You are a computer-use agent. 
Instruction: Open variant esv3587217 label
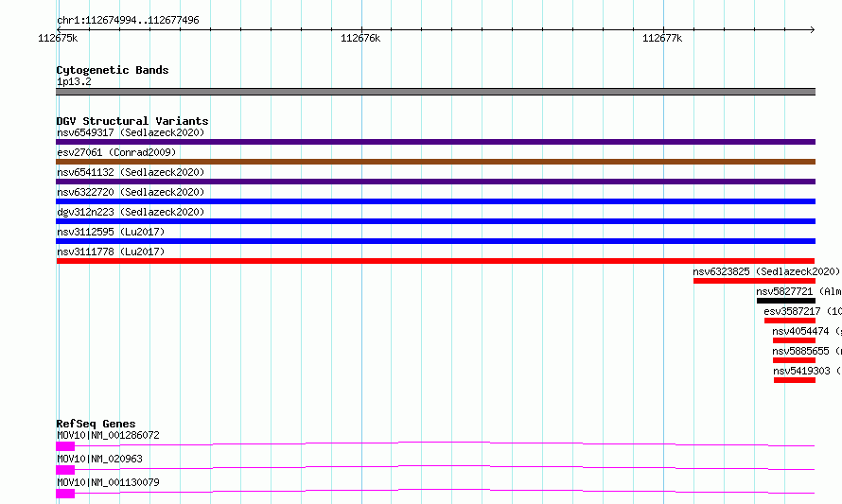[x=802, y=311]
